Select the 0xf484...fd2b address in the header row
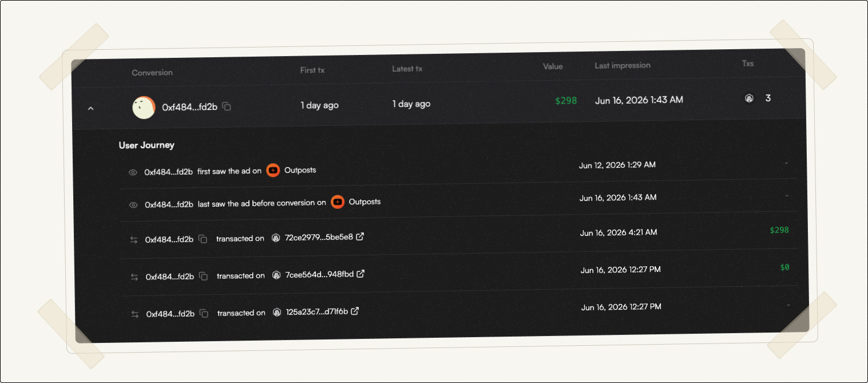 (x=189, y=107)
